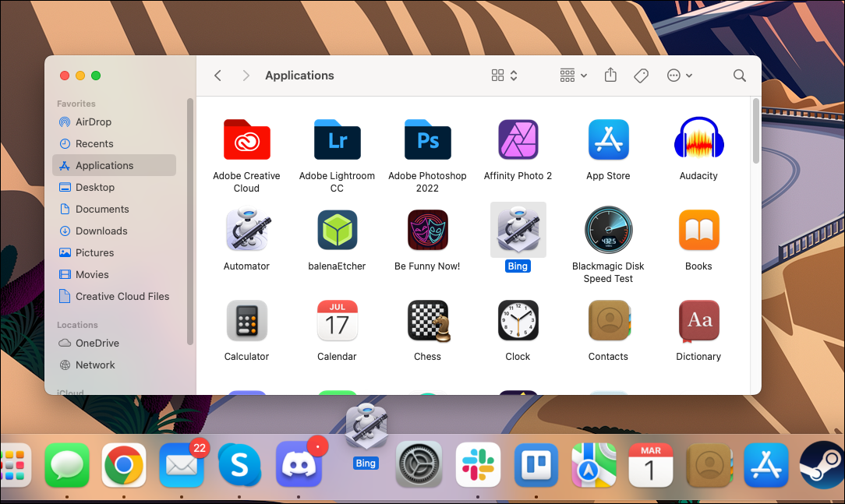Open Downloads in the sidebar
Screen dimensions: 845x504
pos(115,231)
